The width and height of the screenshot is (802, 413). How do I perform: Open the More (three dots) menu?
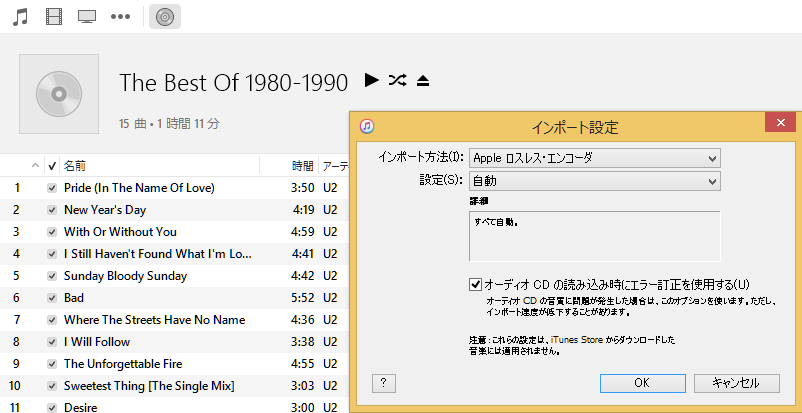tap(120, 17)
